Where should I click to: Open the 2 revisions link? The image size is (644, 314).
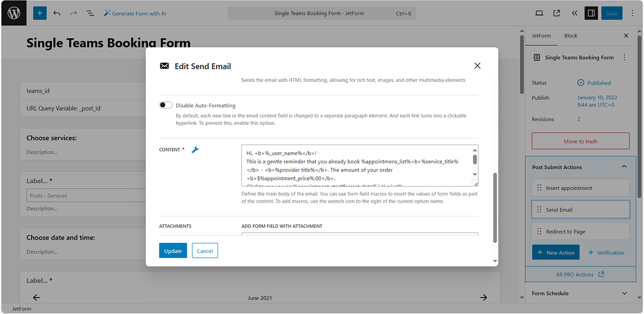pos(579,119)
